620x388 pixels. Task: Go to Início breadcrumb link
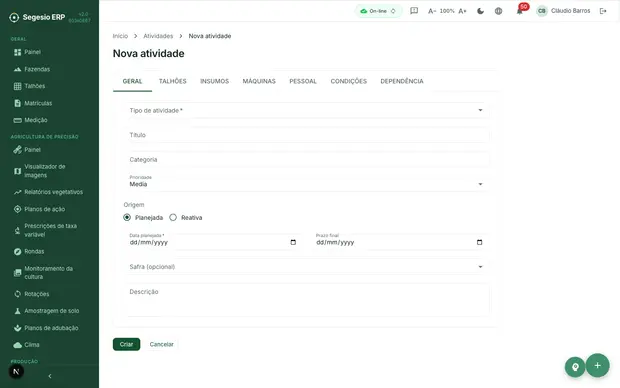tap(120, 36)
